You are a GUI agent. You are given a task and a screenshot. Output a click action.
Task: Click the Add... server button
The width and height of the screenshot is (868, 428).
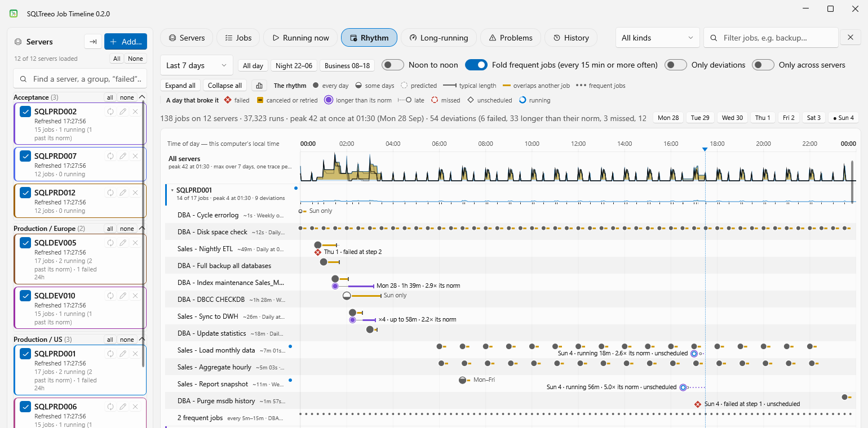[126, 42]
